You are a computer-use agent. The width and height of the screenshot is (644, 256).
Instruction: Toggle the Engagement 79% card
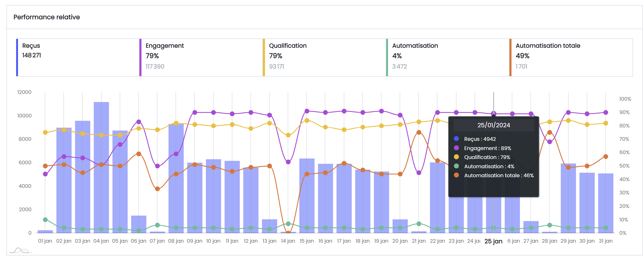(201, 57)
